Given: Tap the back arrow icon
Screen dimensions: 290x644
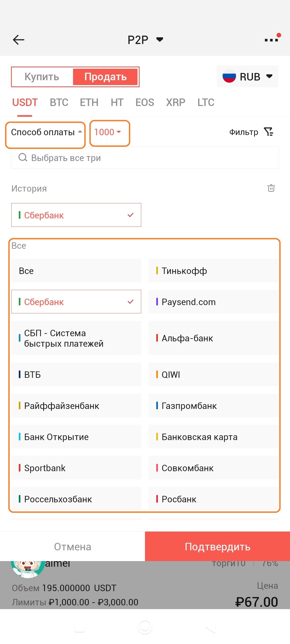Looking at the screenshot, I should tap(19, 40).
